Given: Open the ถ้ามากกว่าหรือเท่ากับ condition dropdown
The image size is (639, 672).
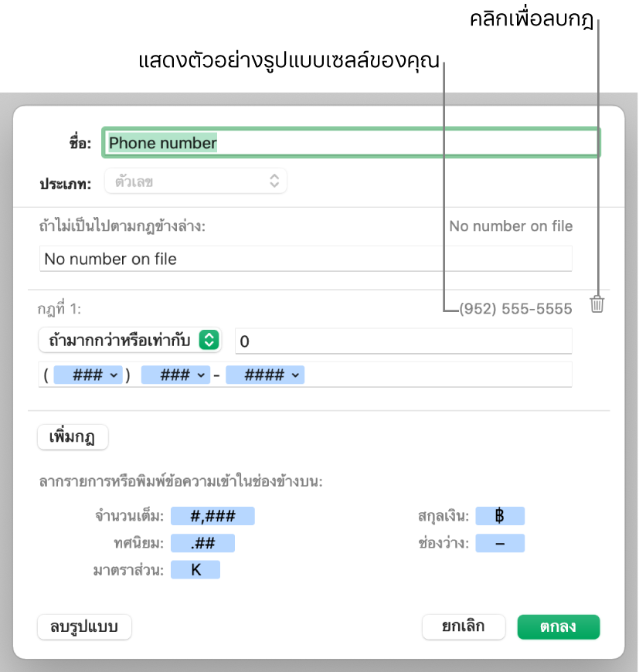Looking at the screenshot, I should (129, 340).
